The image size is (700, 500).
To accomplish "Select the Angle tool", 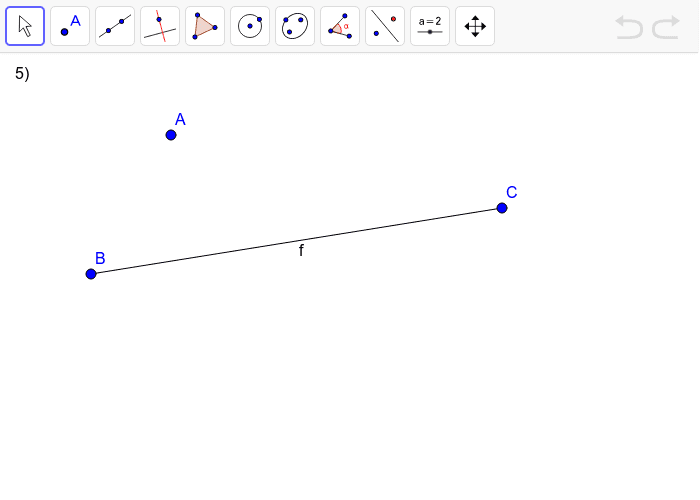I will point(340,26).
